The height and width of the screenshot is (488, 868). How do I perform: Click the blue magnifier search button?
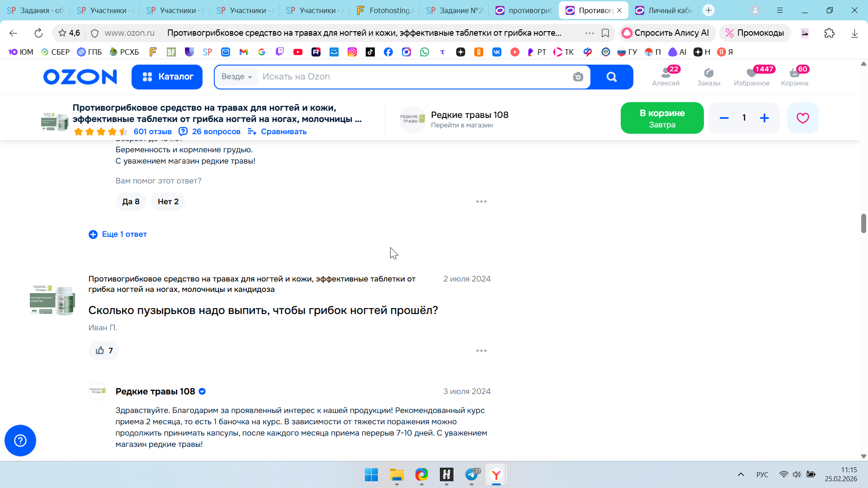tap(612, 77)
